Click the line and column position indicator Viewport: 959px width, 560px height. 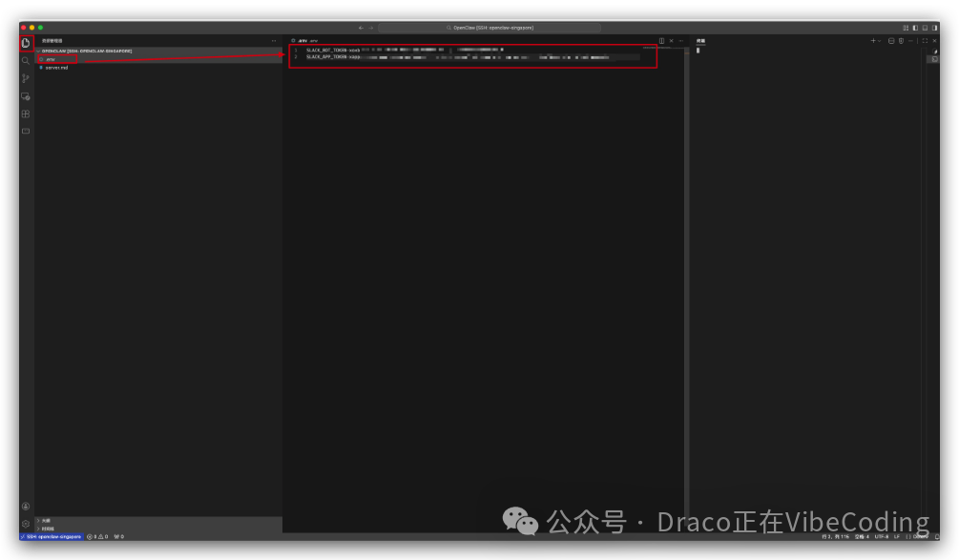pos(836,537)
